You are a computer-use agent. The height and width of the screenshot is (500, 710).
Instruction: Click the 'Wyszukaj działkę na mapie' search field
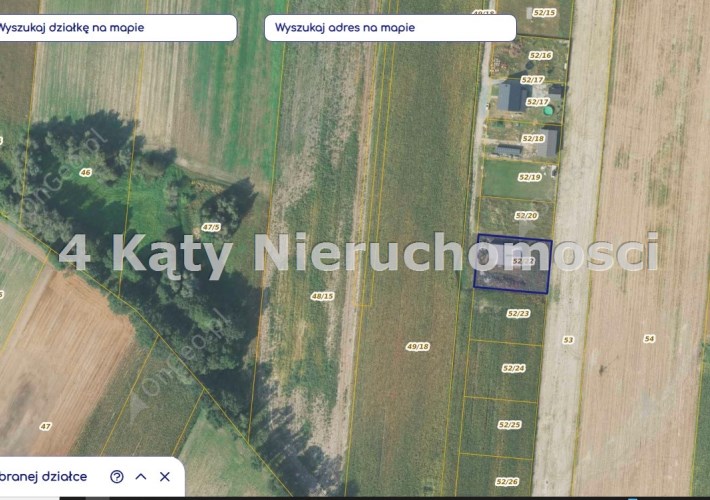click(115, 28)
